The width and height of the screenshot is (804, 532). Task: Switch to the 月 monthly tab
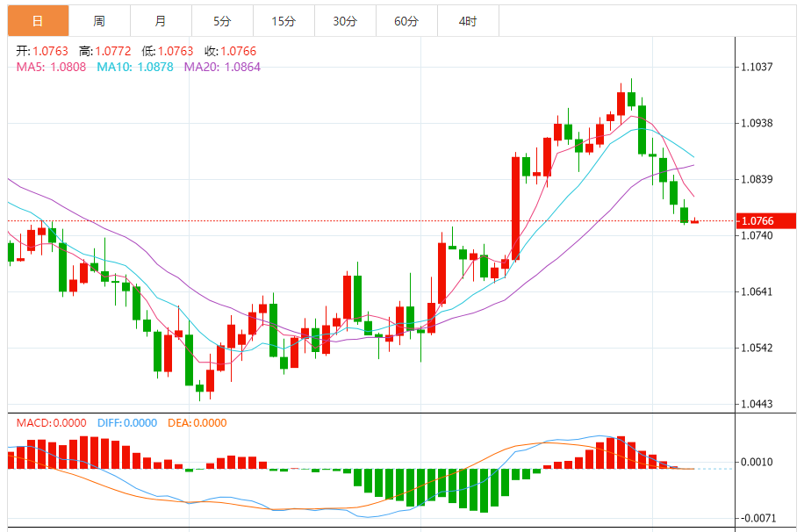click(161, 21)
